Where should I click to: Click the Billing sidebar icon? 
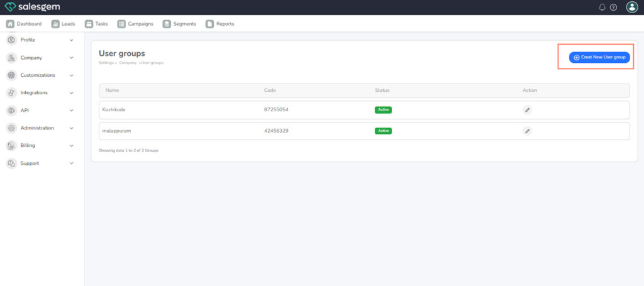[11, 145]
